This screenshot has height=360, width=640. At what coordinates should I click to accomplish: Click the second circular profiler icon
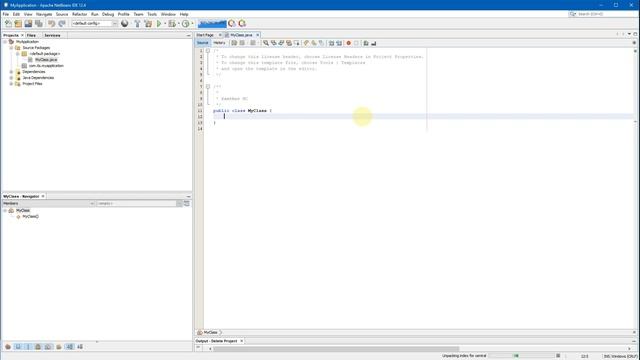(x=242, y=24)
